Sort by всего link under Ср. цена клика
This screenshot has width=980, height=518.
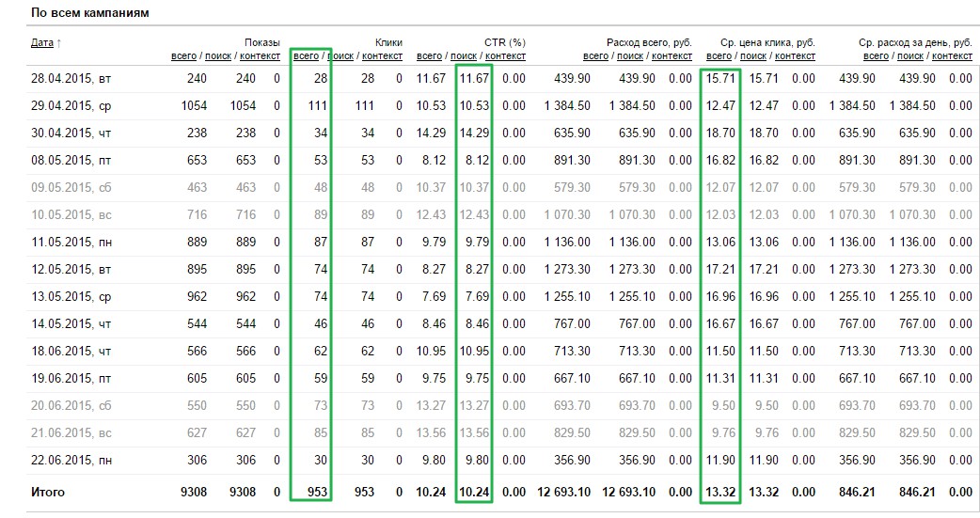719,55
